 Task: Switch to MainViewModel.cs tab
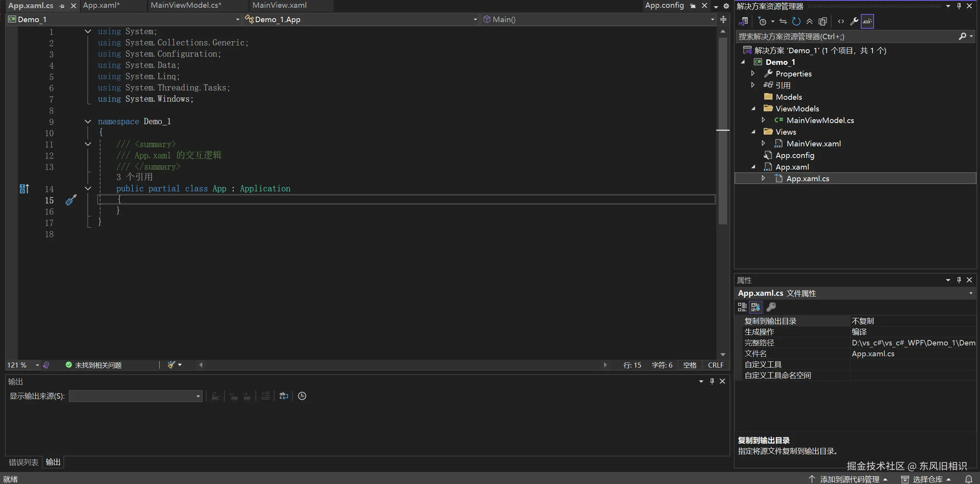coord(186,5)
